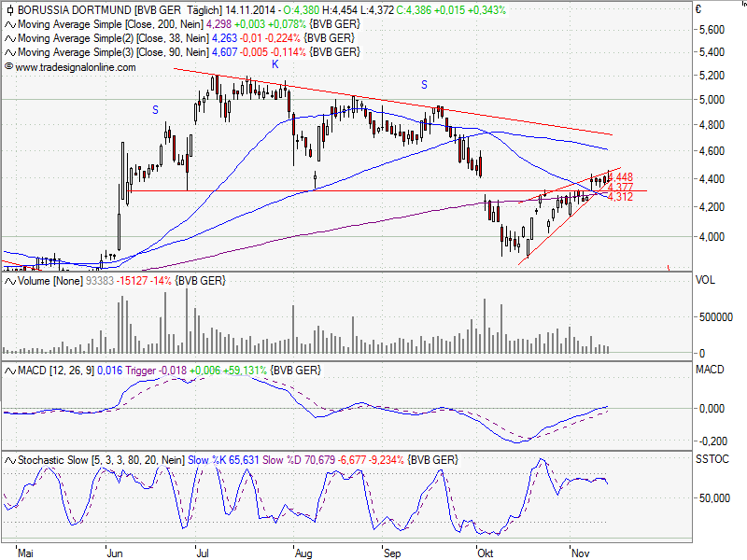Click the 4,448 red price label
Image resolution: width=747 pixels, height=560 pixels.
coord(621,177)
